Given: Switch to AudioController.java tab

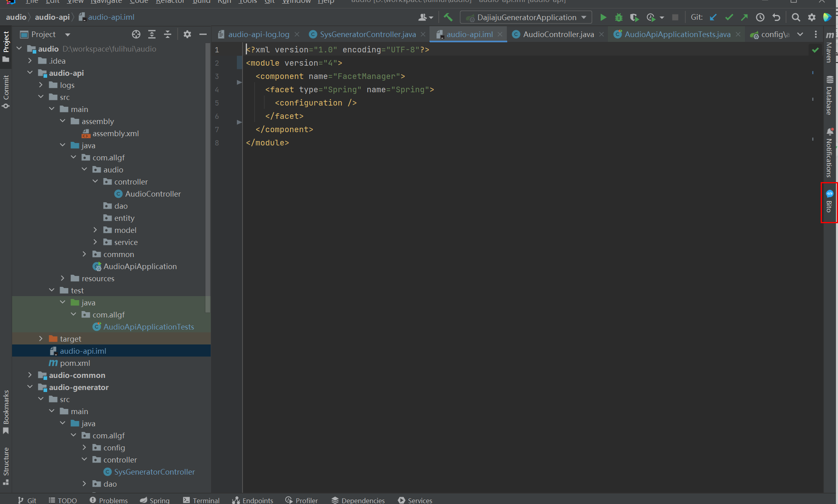Looking at the screenshot, I should tap(558, 34).
